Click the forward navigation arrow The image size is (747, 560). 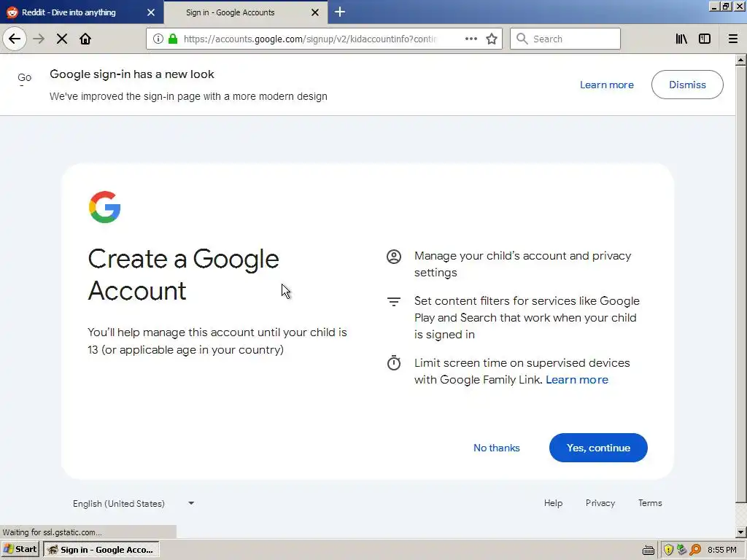click(x=39, y=39)
